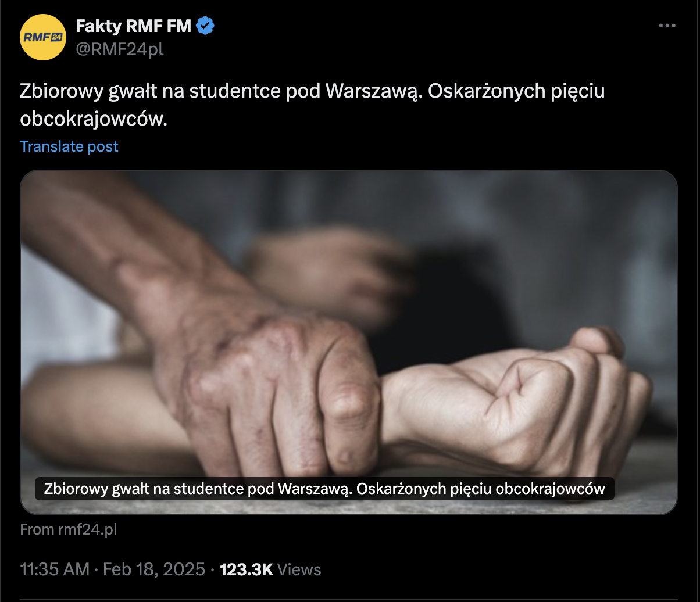Click the 11:35 AM timestamp
Screen dimensions: 700x602
(55, 569)
